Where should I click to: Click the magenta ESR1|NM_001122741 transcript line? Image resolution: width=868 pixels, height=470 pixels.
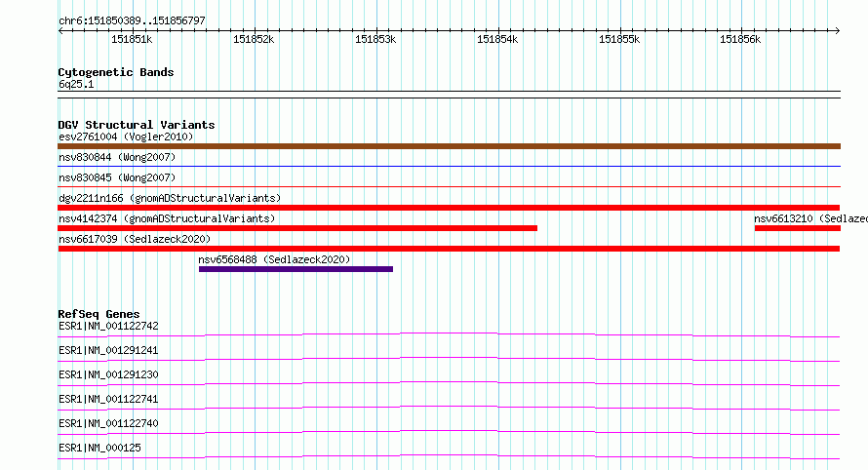click(x=449, y=408)
